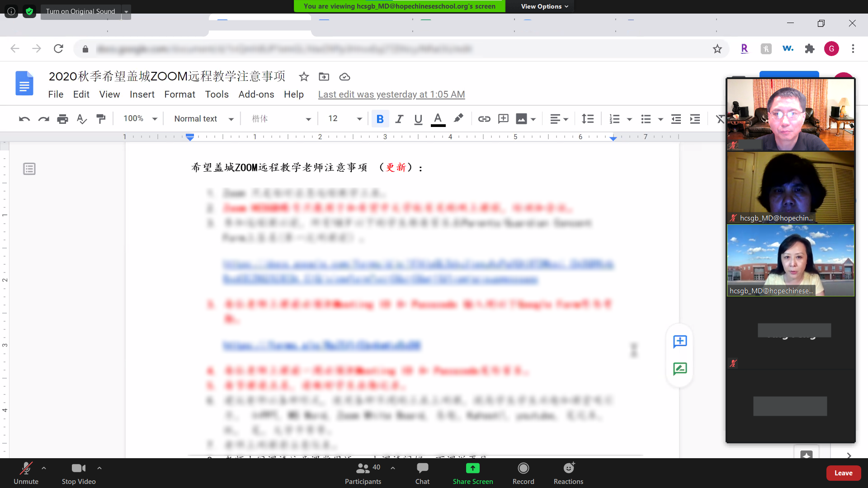Open Last edit was yesterday link
This screenshot has width=868, height=488.
coord(391,94)
